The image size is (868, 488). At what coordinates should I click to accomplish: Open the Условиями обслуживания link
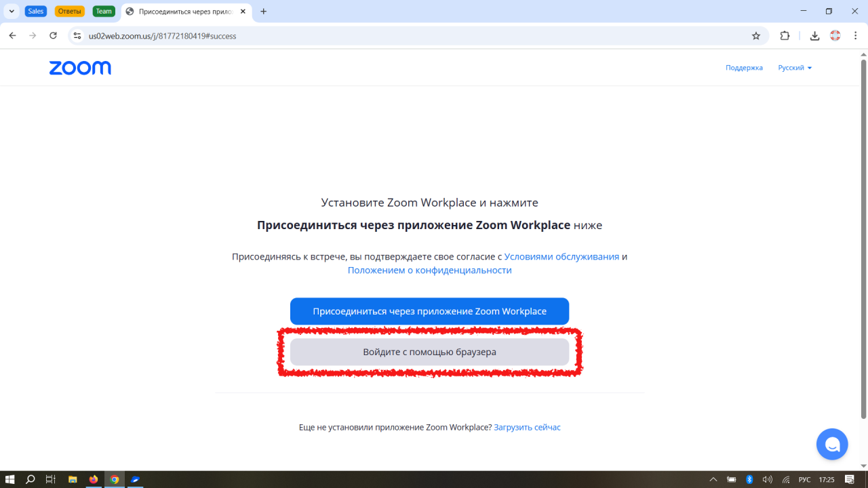561,257
